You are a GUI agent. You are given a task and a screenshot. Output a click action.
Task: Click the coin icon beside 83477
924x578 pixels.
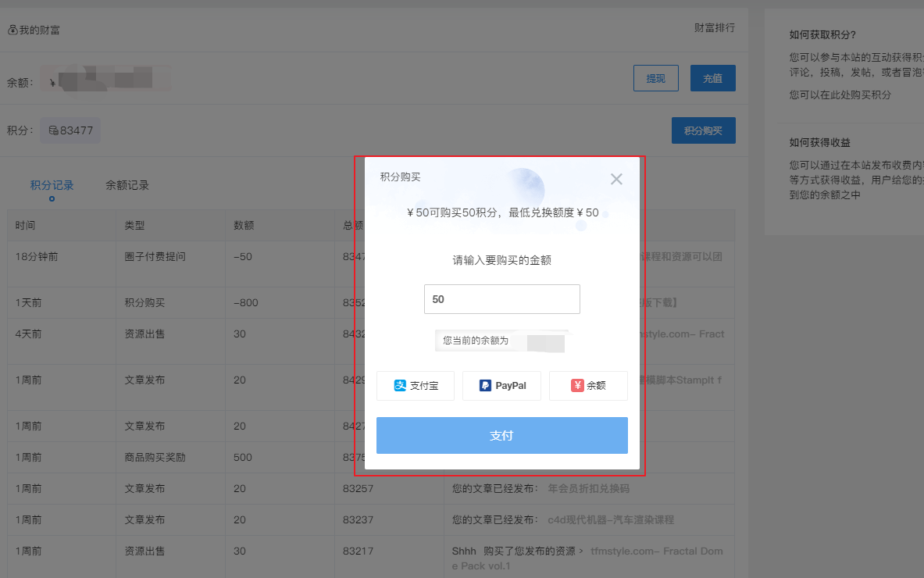[53, 130]
